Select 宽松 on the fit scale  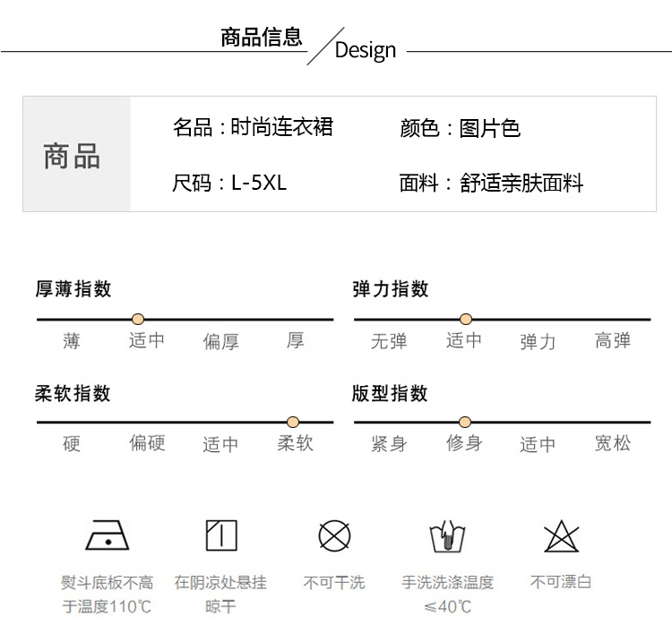coord(613,443)
